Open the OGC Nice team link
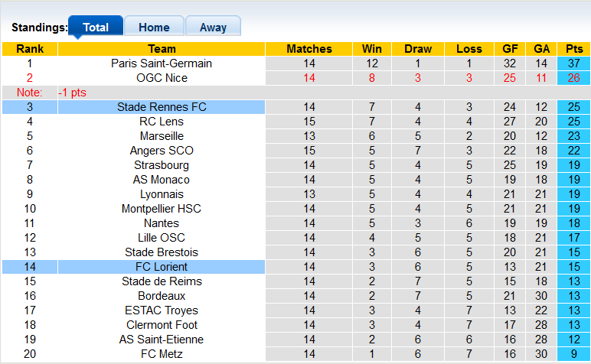This screenshot has width=591, height=364. point(162,78)
